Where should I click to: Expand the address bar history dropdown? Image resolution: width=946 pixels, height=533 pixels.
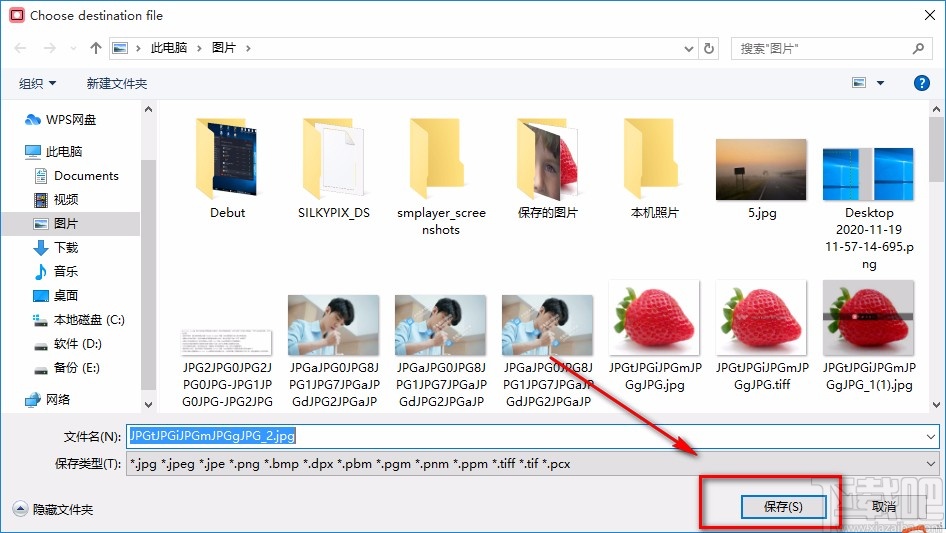[x=688, y=49]
